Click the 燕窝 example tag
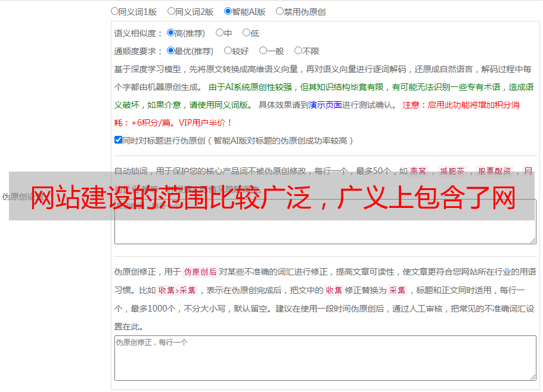 [418, 171]
